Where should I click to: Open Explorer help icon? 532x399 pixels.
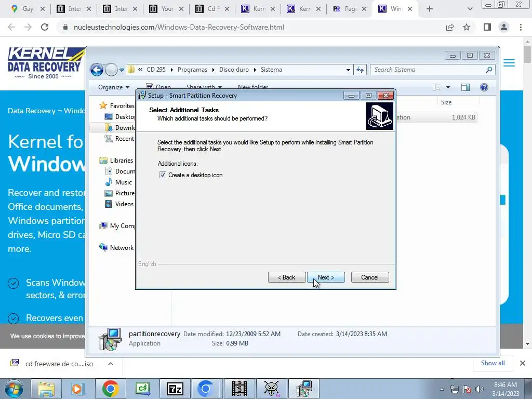pos(484,87)
